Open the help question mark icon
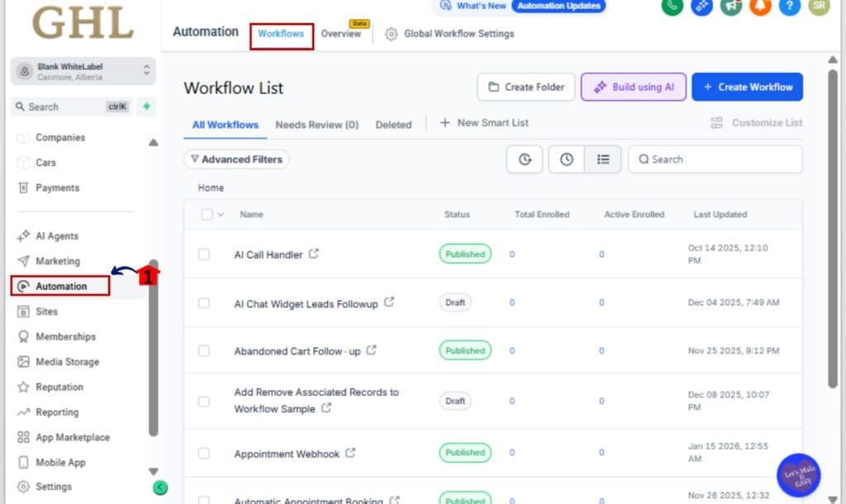The width and height of the screenshot is (846, 504). [789, 7]
